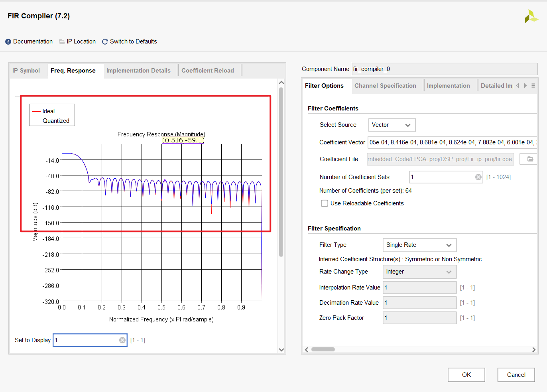Click the Normalized Frequency axis label
Image resolution: width=547 pixels, height=392 pixels.
[x=161, y=319]
